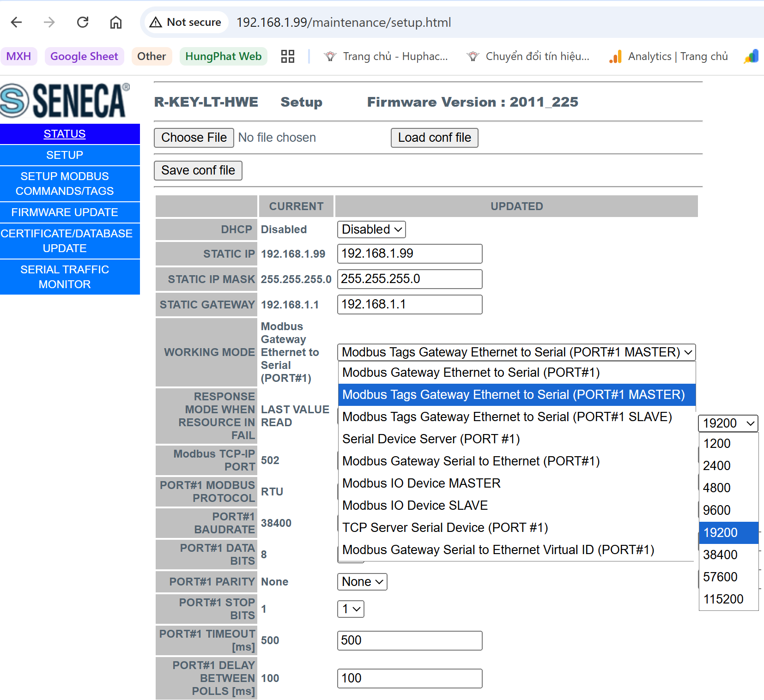Open Trang chủ - Huphac bookmark
The height and width of the screenshot is (700, 764).
coord(386,56)
